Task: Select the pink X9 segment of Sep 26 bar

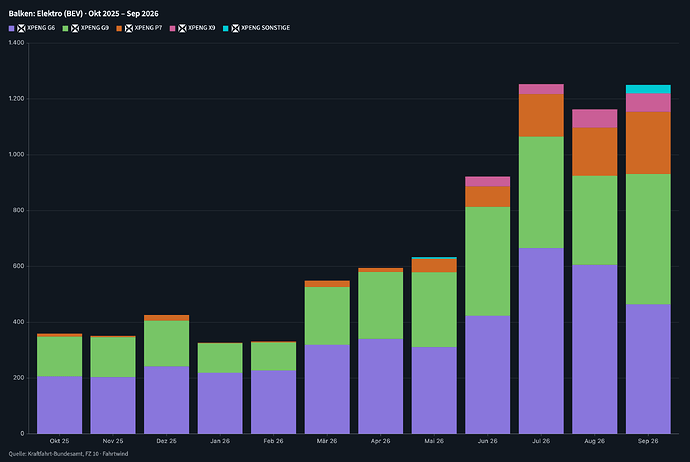Action: click(648, 103)
